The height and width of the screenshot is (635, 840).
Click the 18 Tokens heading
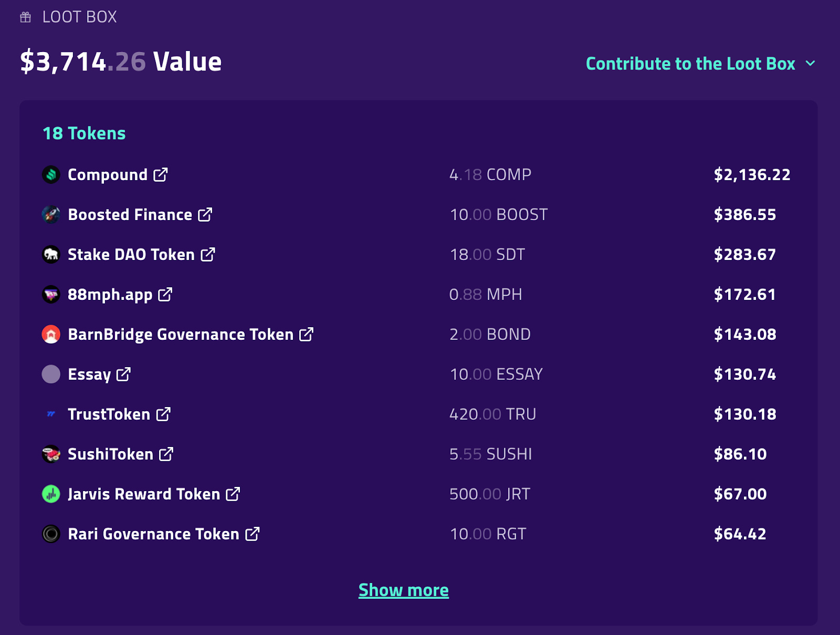(84, 133)
